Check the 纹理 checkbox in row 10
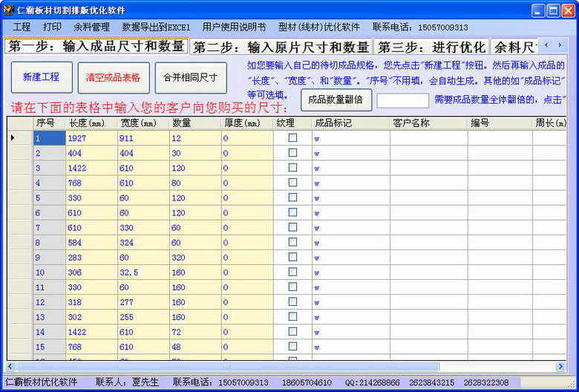The width and height of the screenshot is (579, 392). pyautogui.click(x=292, y=272)
